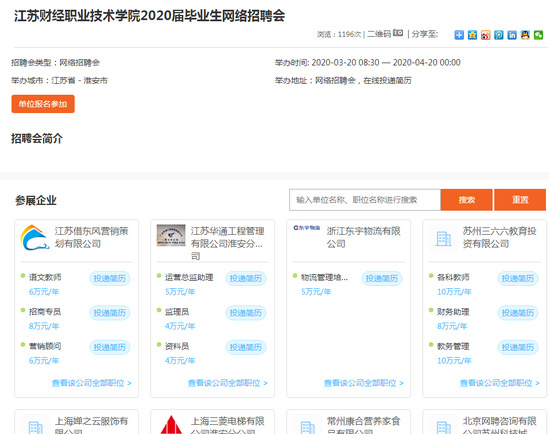Submit resume for 招商专员 position
Image resolution: width=549 pixels, height=434 pixels.
(x=110, y=313)
